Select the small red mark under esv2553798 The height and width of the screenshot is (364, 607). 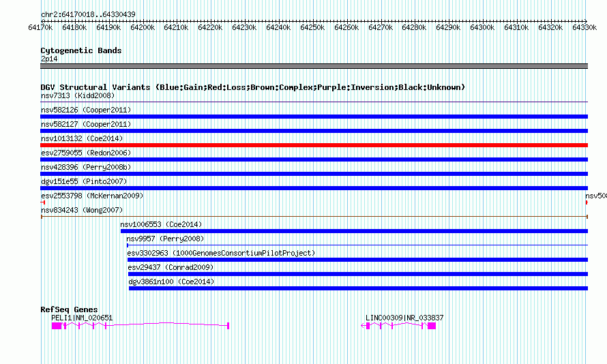(x=42, y=202)
